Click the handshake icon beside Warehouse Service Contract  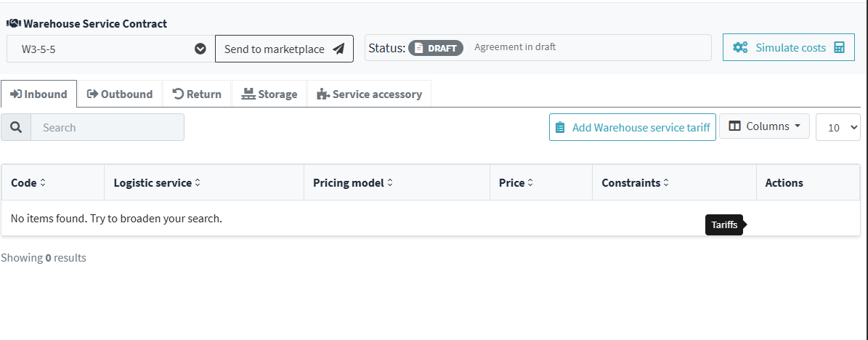coord(14,24)
